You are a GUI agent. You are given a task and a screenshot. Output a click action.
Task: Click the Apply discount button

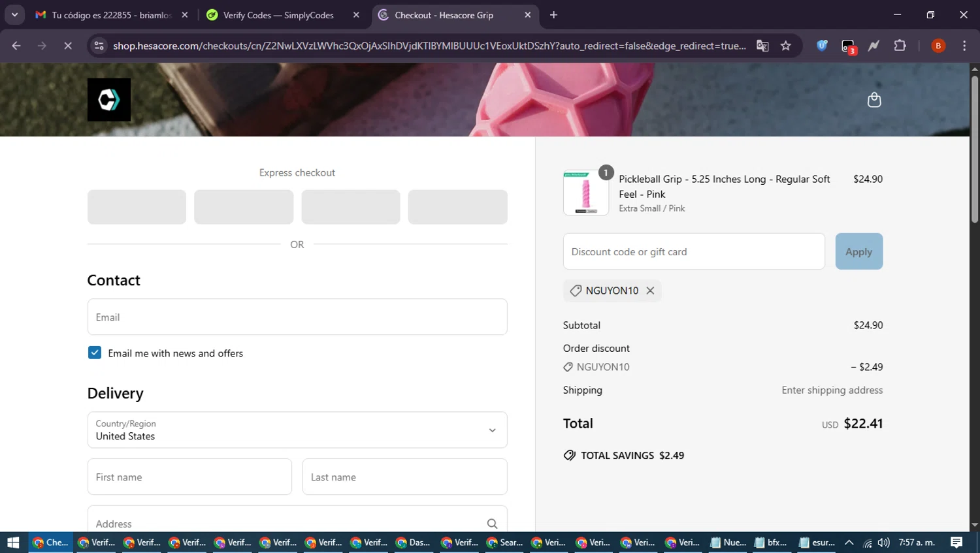click(x=858, y=251)
